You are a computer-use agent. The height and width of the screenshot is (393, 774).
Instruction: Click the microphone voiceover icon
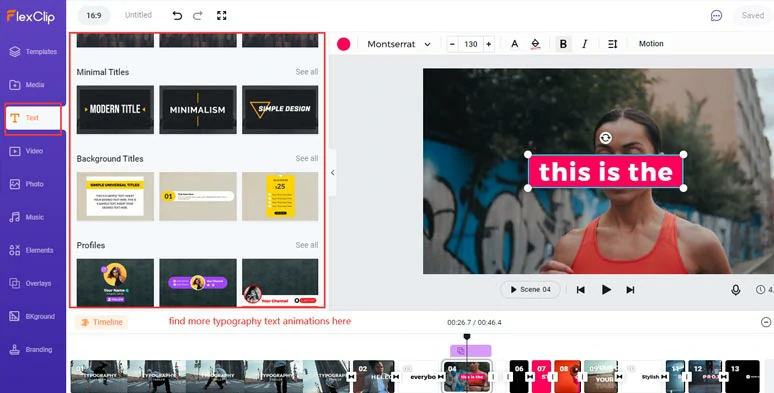pyautogui.click(x=735, y=290)
